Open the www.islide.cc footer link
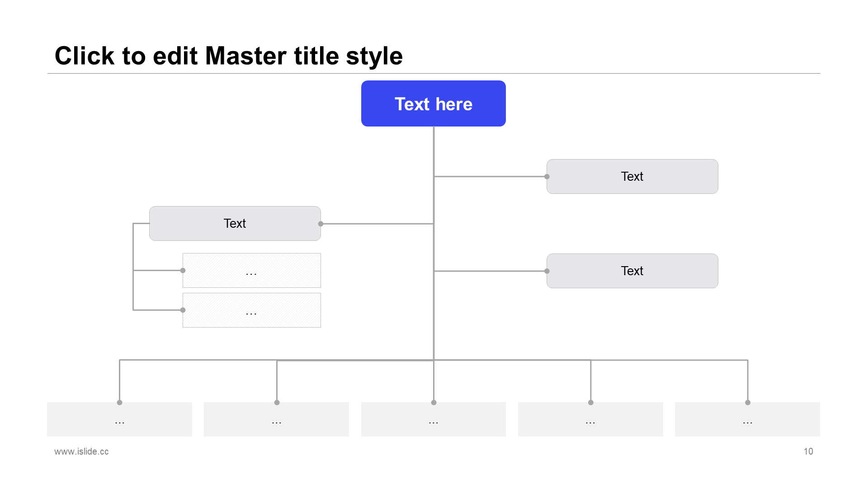Image resolution: width=868 pixels, height=488 pixels. click(x=81, y=451)
